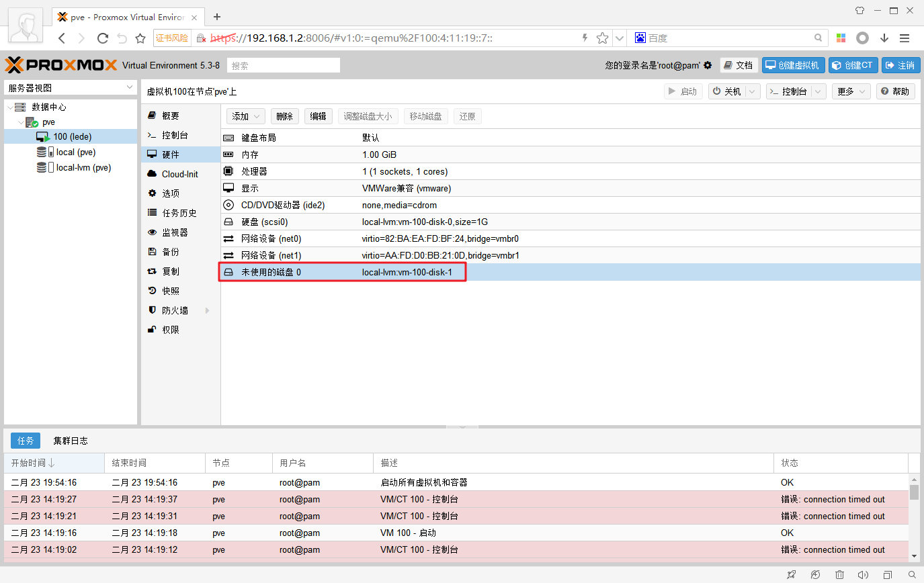Screen dimensions: 924x583
Task: Open the 快照 snapshots menu item
Action: click(x=181, y=291)
